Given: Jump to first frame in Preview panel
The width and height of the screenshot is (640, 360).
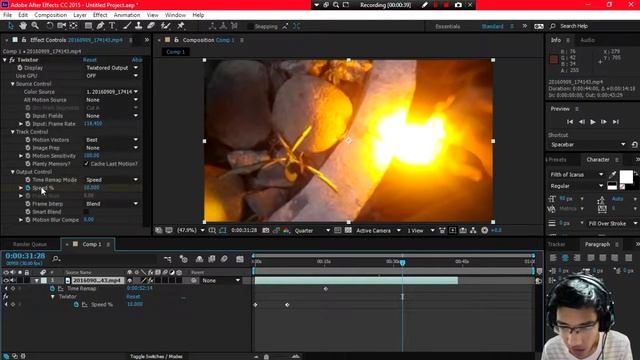Looking at the screenshot, I should click(570, 122).
